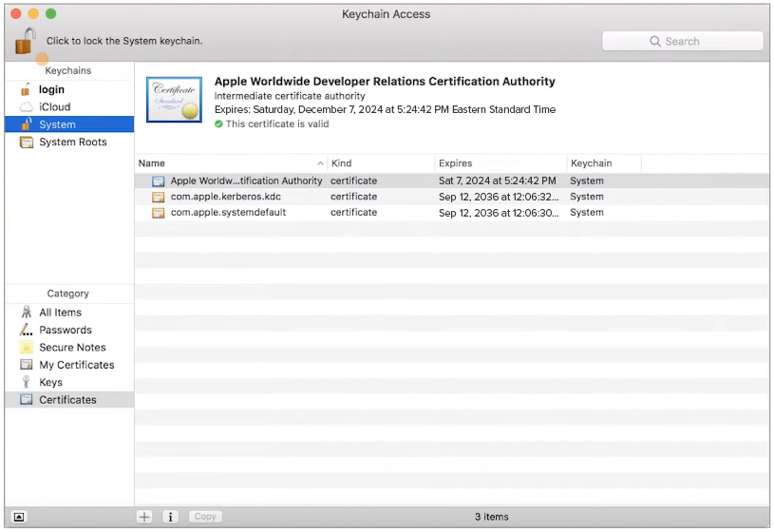
Task: Sort by the Kind column header
Action: [381, 163]
